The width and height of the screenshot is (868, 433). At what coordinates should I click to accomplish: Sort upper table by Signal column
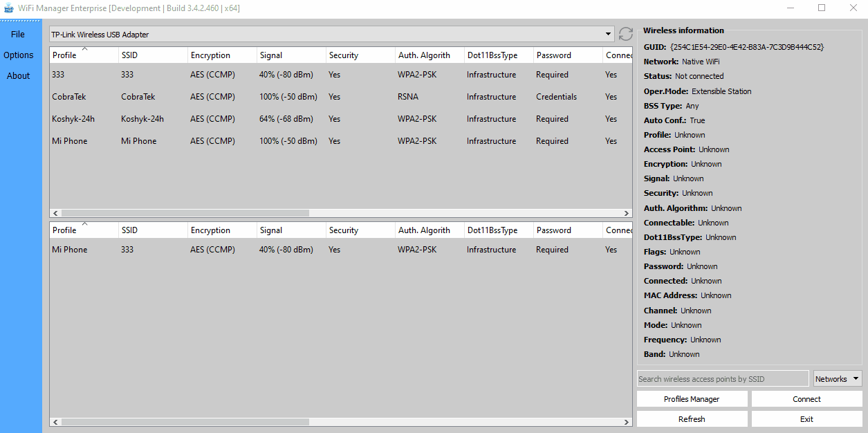291,55
